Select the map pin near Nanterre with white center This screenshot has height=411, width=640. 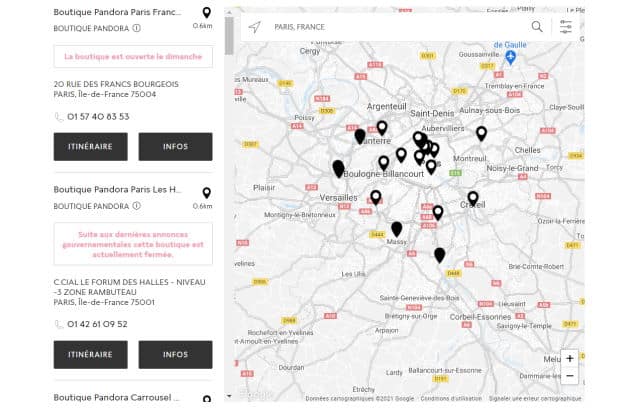point(382,128)
